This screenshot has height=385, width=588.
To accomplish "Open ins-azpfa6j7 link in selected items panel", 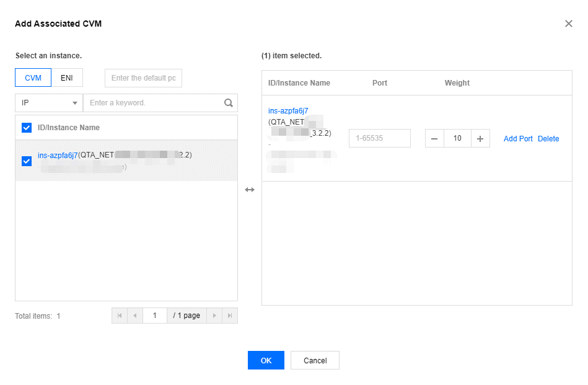I will pos(288,111).
